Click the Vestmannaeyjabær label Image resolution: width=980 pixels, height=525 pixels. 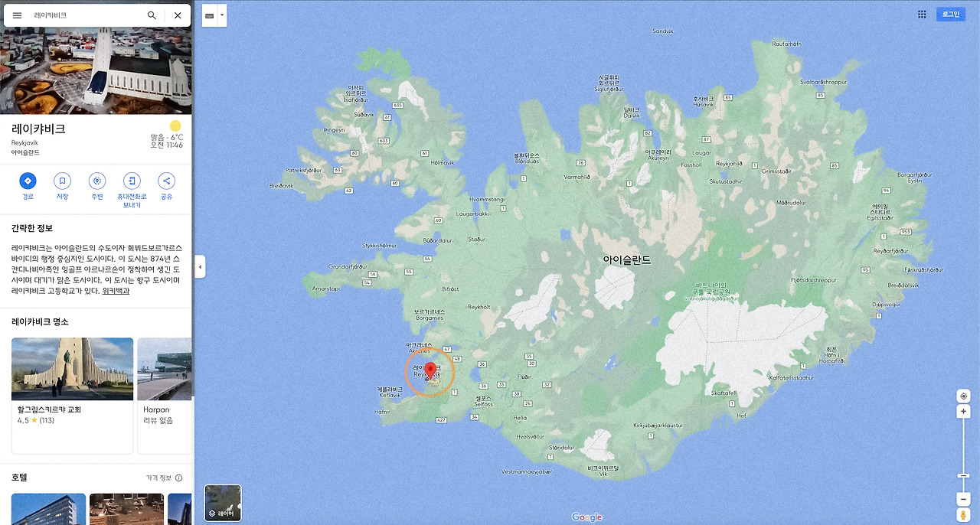click(526, 472)
